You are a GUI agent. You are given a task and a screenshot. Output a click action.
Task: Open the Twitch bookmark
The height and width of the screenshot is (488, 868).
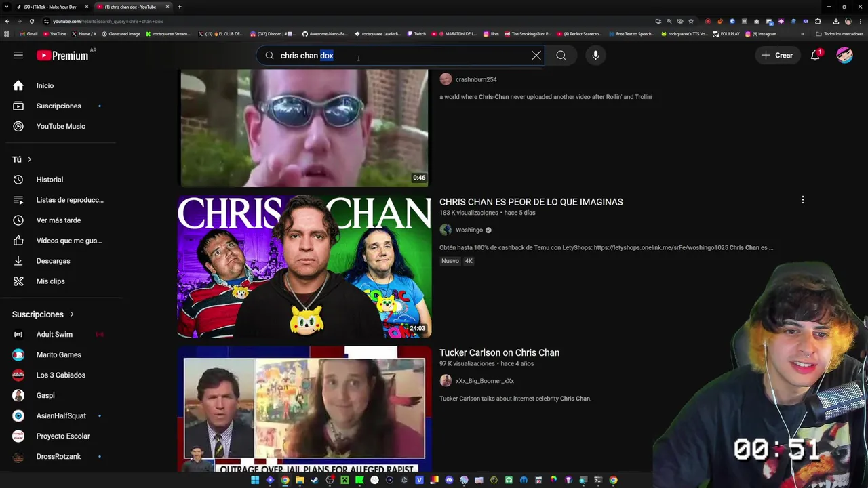pos(416,34)
